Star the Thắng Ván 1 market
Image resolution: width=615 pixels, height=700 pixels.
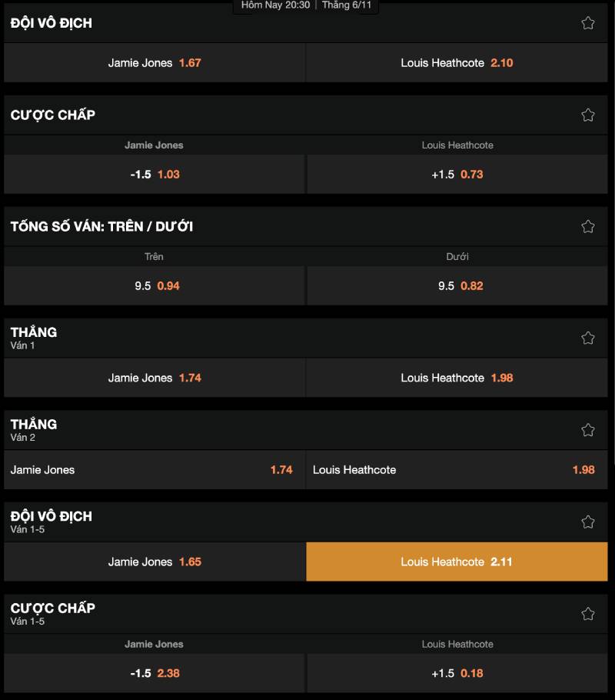point(588,338)
